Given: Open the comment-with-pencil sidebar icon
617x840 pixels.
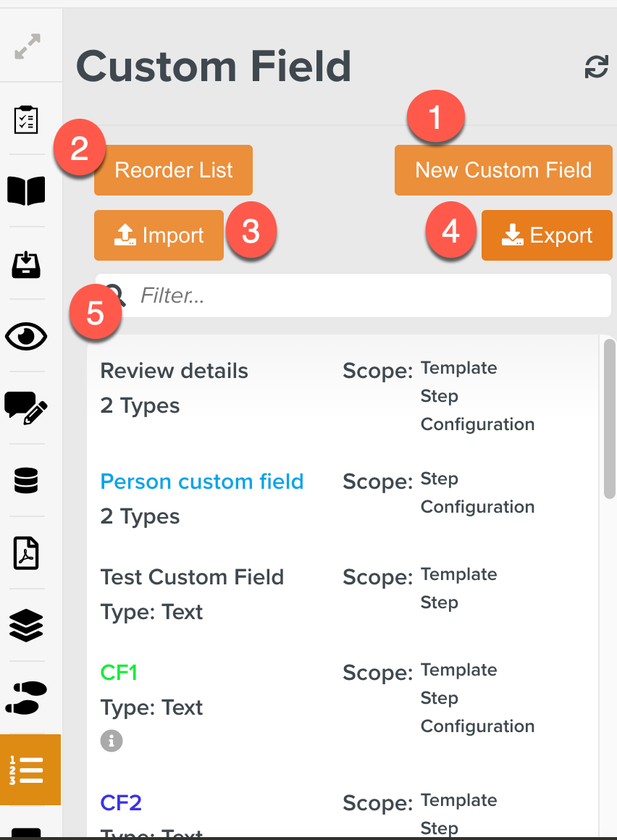Looking at the screenshot, I should (26, 407).
